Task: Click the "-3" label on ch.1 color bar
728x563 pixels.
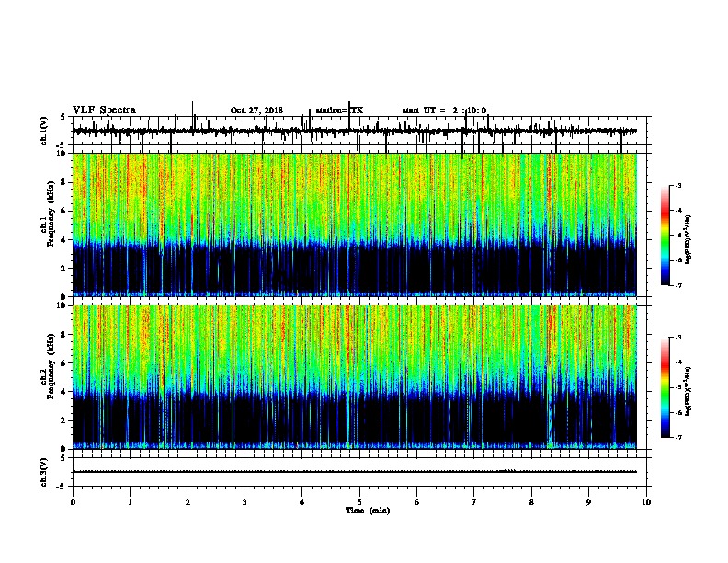Action: 678,186
